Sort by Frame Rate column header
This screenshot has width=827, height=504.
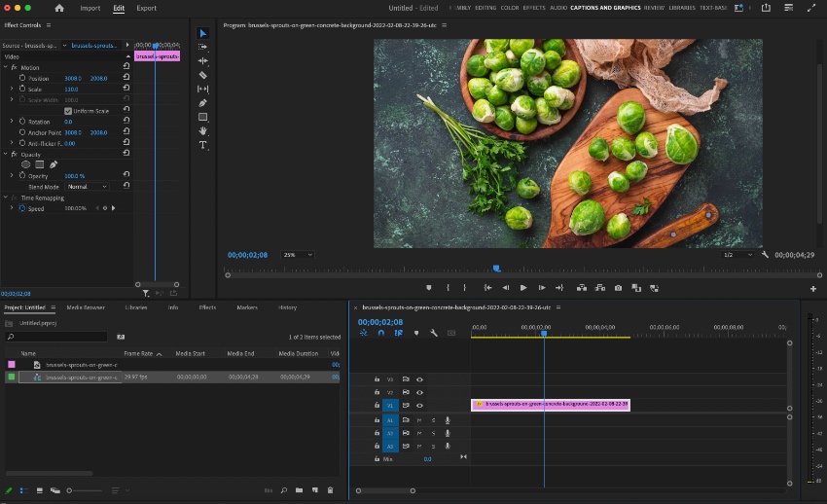pos(138,354)
